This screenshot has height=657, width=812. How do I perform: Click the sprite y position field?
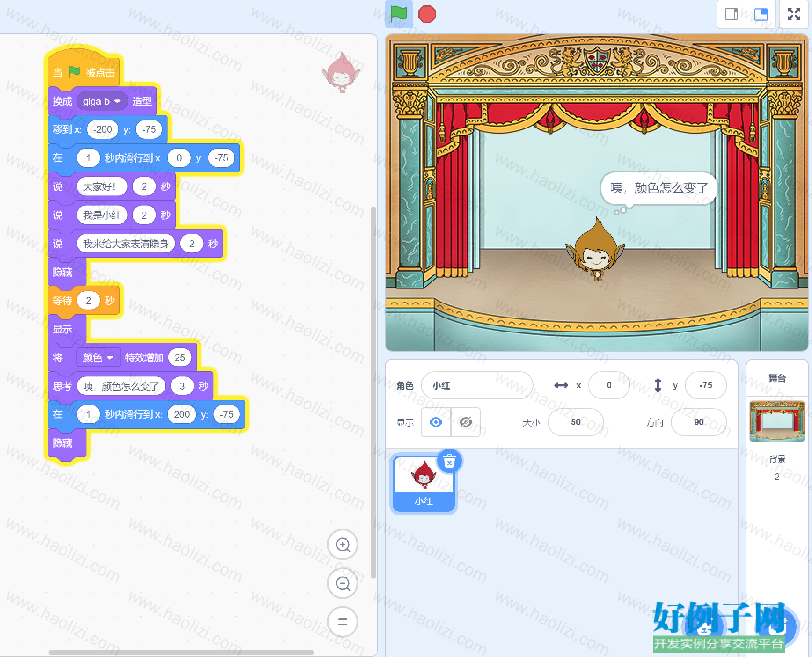pyautogui.click(x=706, y=385)
